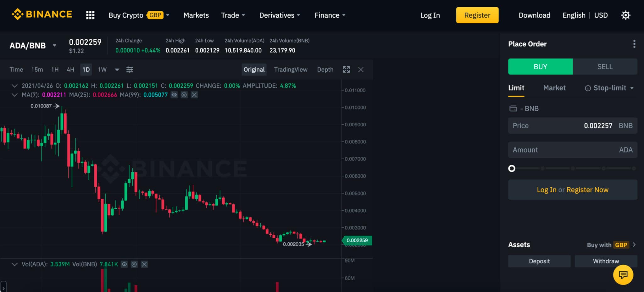Image resolution: width=644 pixels, height=292 pixels.
Task: Click into the Amount ADA input field
Action: [573, 150]
